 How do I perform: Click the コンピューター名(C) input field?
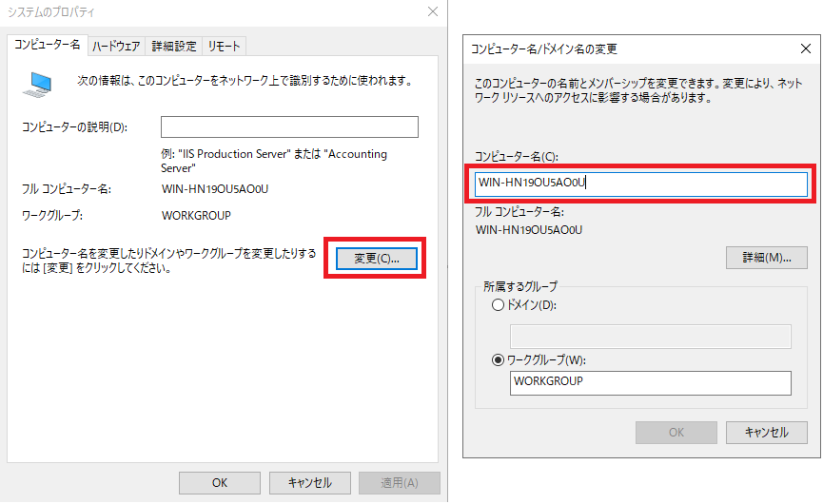click(641, 184)
